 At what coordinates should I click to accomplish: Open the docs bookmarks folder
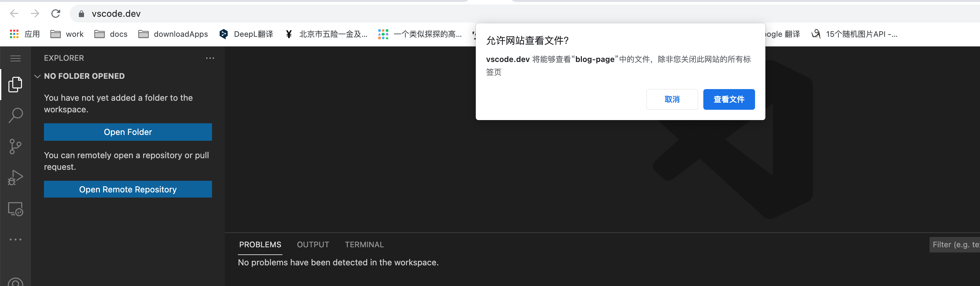click(111, 34)
